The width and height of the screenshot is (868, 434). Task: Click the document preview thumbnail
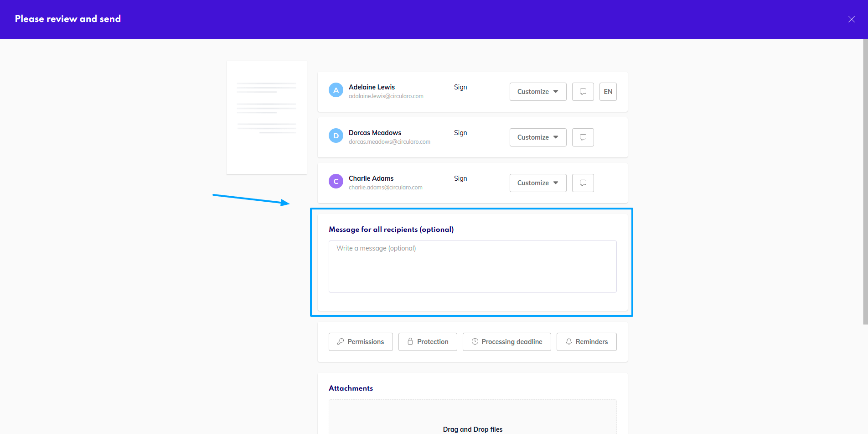pyautogui.click(x=267, y=118)
